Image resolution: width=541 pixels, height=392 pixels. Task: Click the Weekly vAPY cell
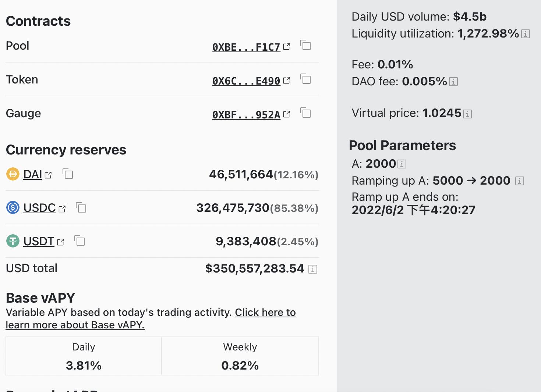pyautogui.click(x=240, y=356)
